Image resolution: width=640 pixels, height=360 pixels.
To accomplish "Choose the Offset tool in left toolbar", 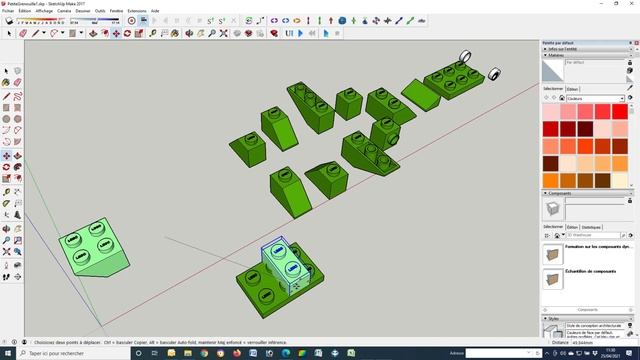I will click(x=18, y=178).
